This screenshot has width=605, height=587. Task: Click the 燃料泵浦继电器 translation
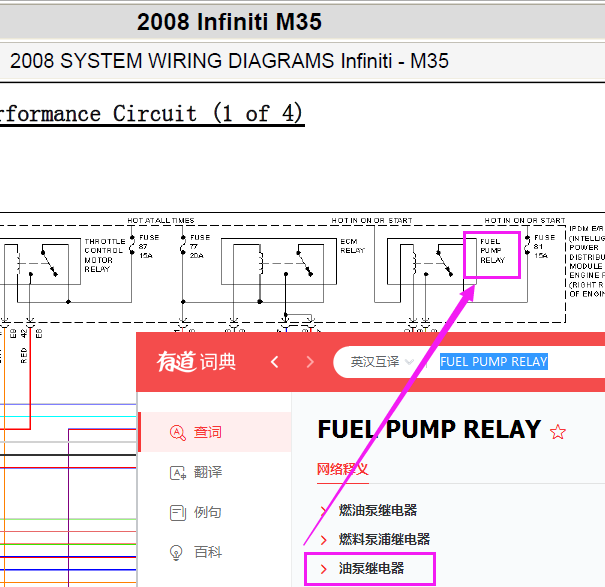tap(384, 539)
